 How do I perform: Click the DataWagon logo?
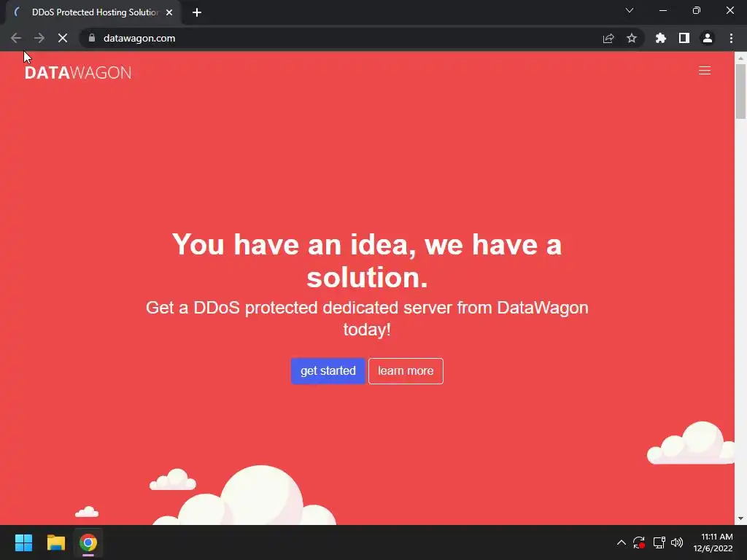click(78, 72)
